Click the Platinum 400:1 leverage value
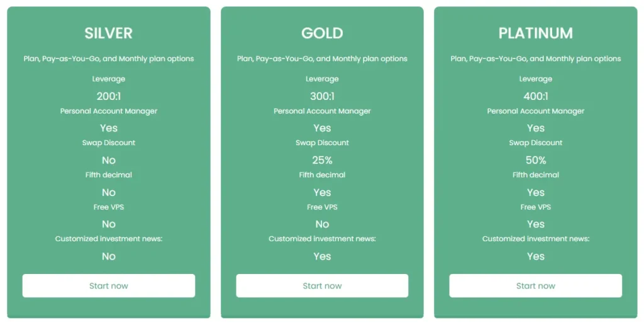 (535, 96)
